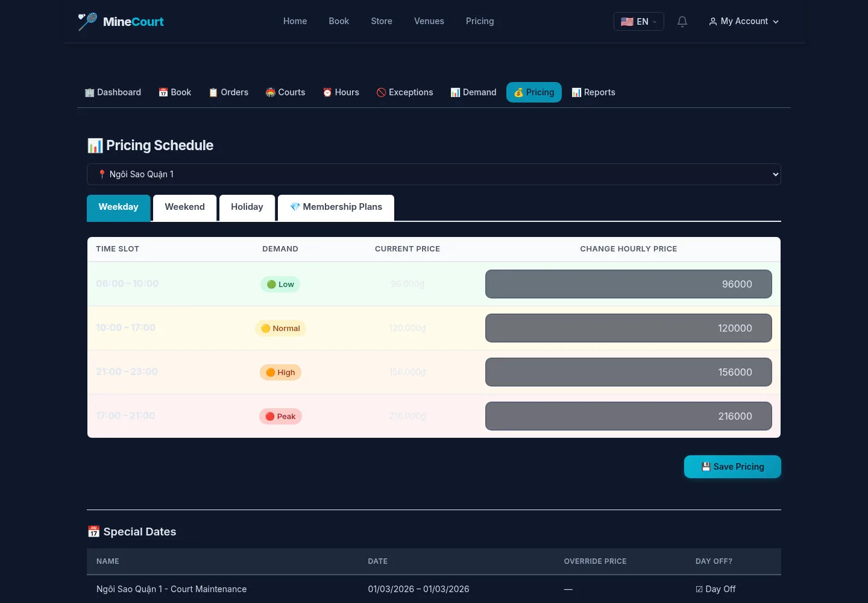Open Pricing in top navigation
The image size is (868, 603).
click(480, 21)
